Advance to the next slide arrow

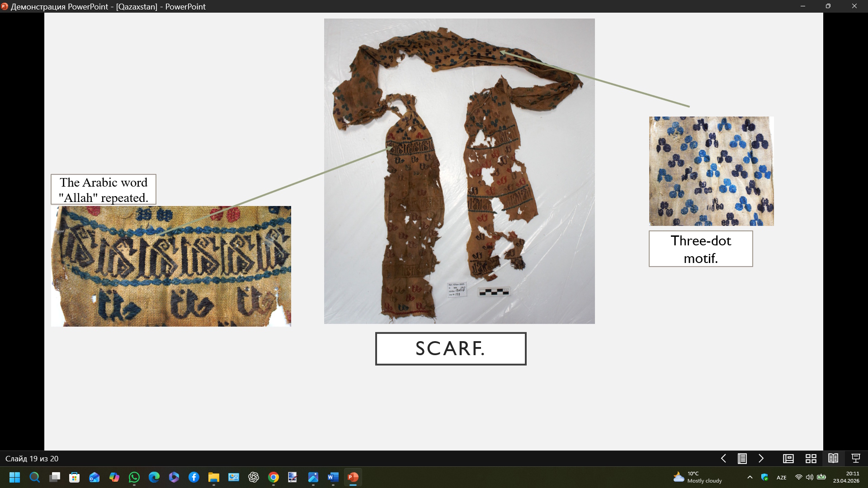[x=761, y=459]
